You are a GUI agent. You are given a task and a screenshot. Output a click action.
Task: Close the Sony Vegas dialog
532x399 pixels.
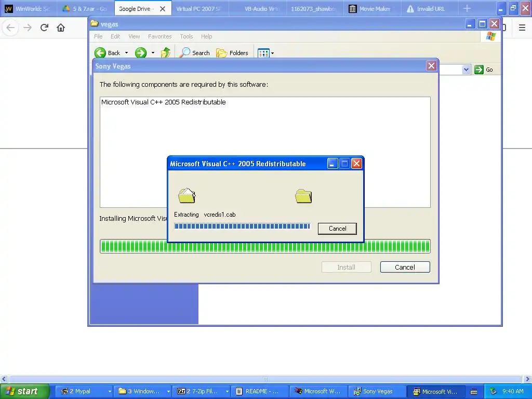tap(431, 66)
